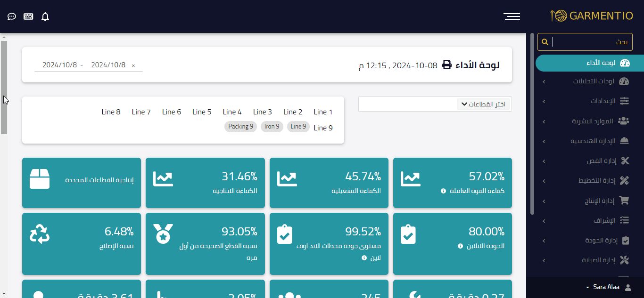Expand الموارد البشرية submenu chevron
The image size is (644, 298).
coord(544,121)
